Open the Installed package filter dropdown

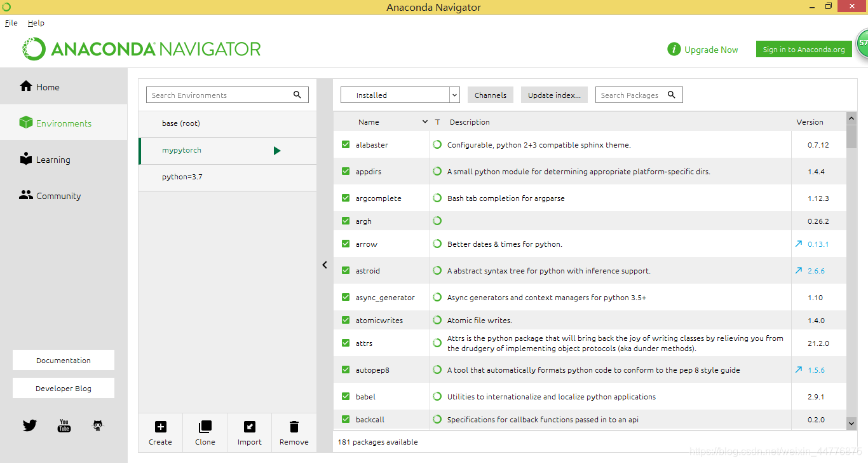400,95
